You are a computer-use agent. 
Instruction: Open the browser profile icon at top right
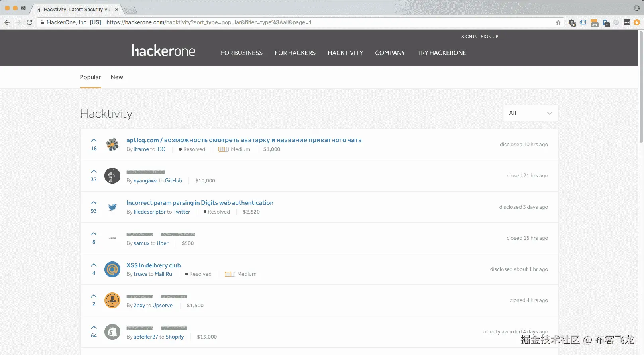tap(636, 8)
